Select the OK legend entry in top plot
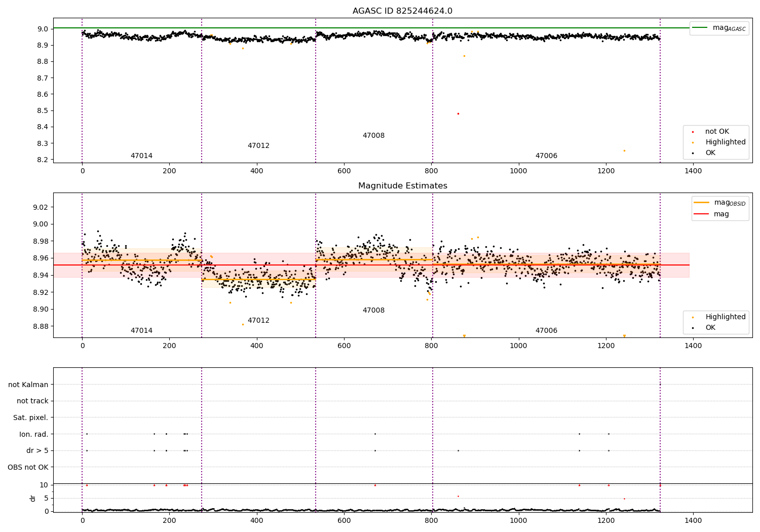 (x=705, y=153)
